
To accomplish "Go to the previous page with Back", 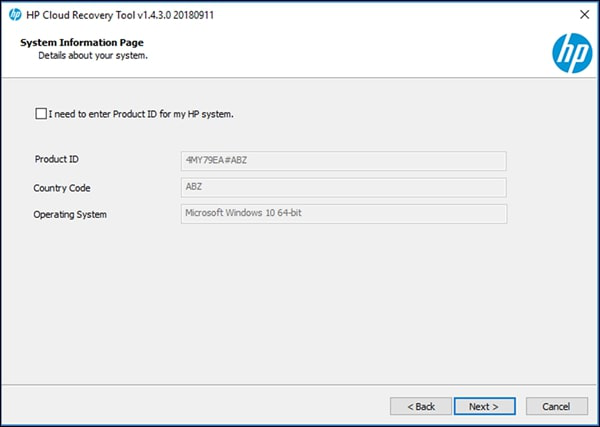I will click(419, 406).
